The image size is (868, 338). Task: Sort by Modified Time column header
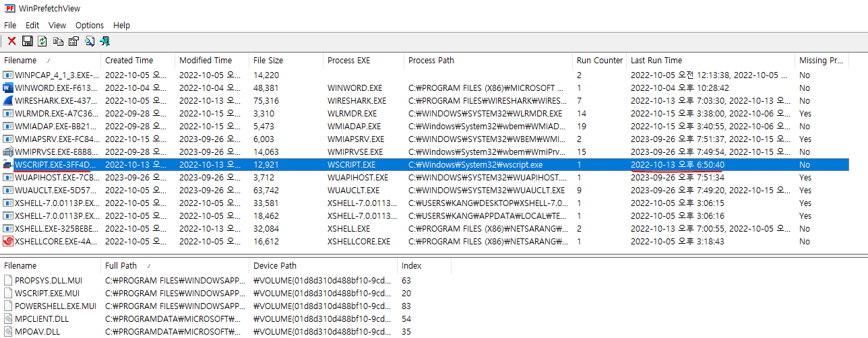click(212, 61)
